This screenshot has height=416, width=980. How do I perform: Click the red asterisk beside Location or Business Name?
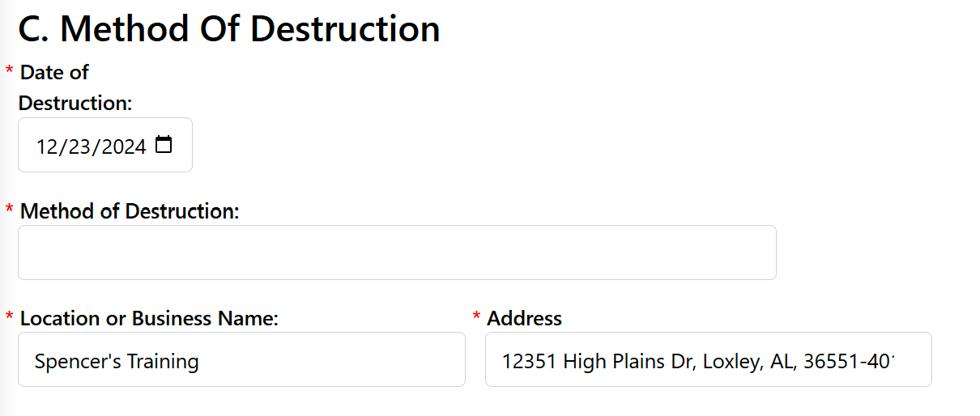9,317
